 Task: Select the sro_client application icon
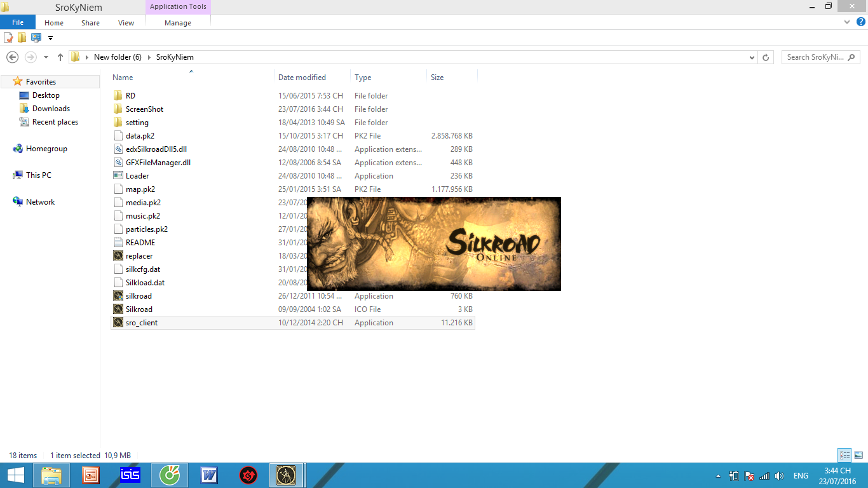tap(118, 322)
